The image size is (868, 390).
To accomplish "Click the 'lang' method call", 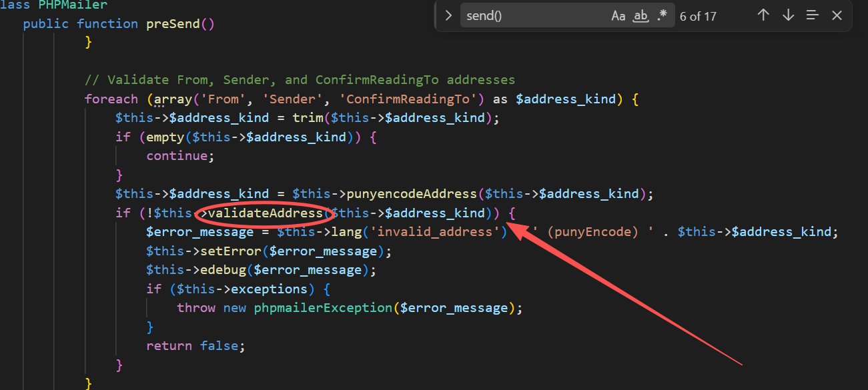I will (x=346, y=232).
